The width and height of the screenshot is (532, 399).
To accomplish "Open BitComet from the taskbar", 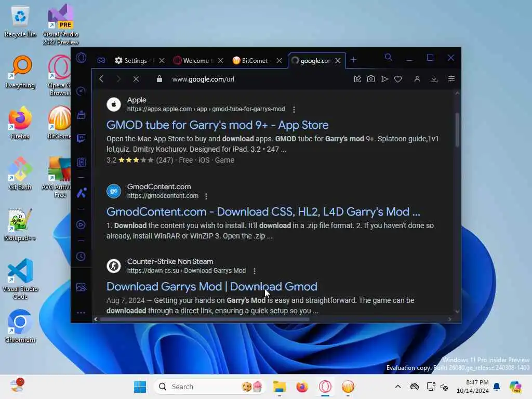I will tap(348, 387).
